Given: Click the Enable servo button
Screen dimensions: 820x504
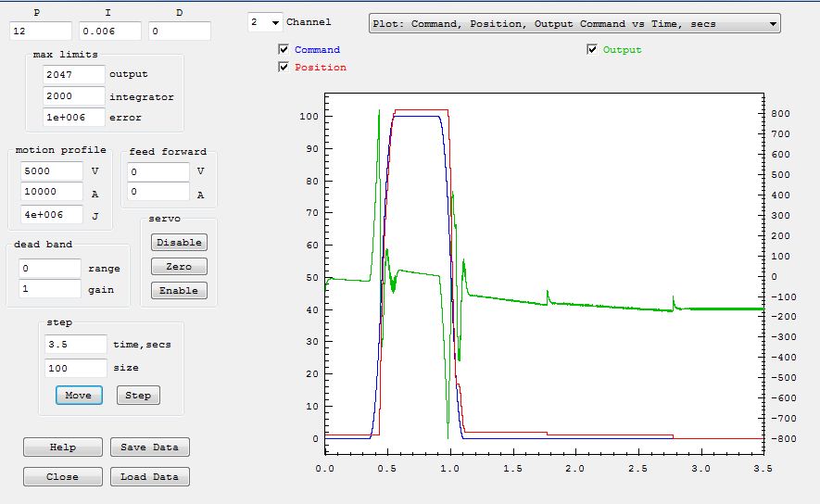Looking at the screenshot, I should [x=179, y=290].
